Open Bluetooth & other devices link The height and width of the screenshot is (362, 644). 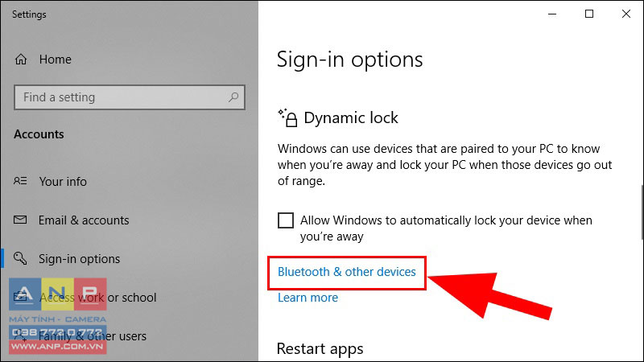[x=347, y=272]
